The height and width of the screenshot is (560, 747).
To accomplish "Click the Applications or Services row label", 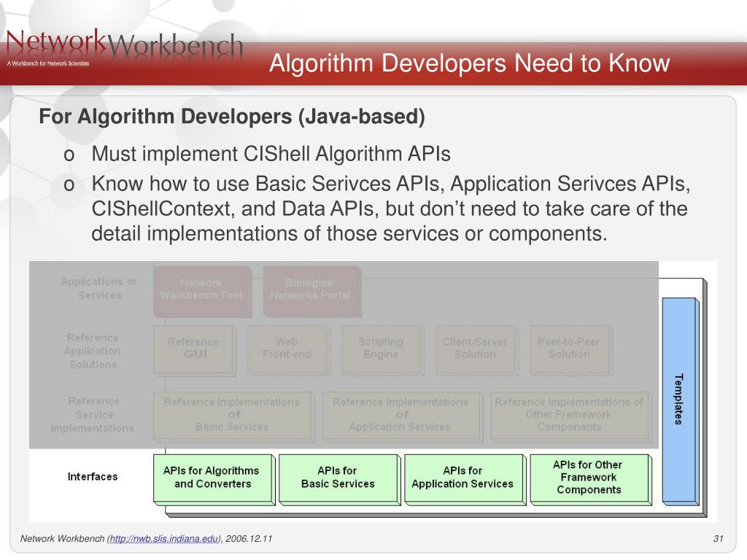I will [x=99, y=289].
